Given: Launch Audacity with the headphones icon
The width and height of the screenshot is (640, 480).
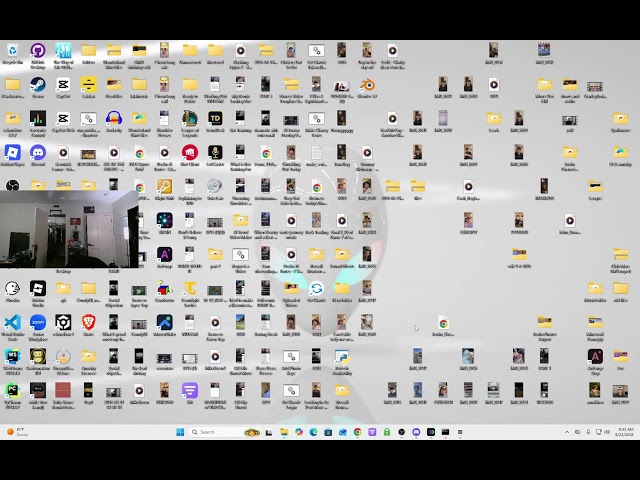Looking at the screenshot, I should 114,119.
